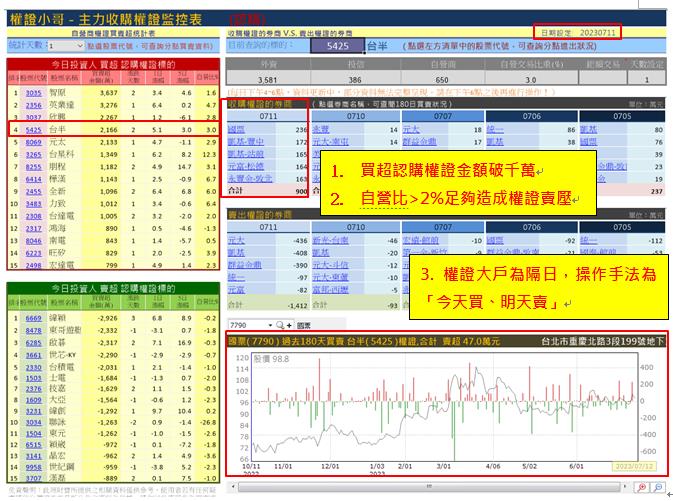
Task: Open stock code 3231 緯創 link
Action: (x=33, y=411)
